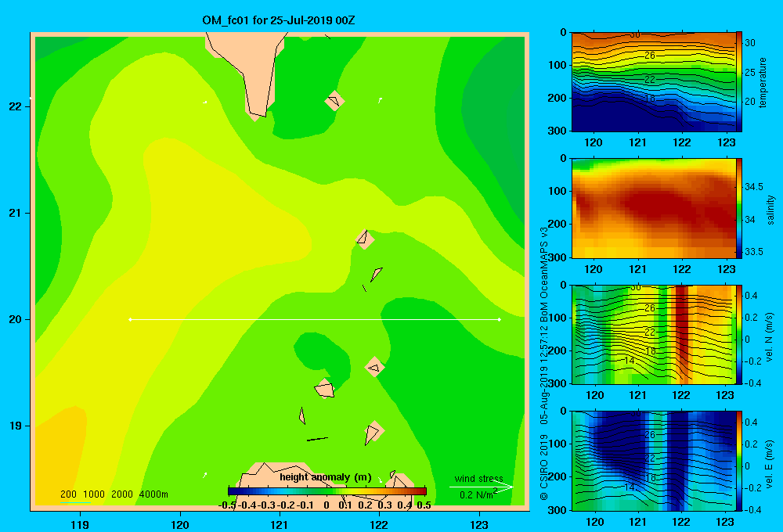Click the 22 contour label in the temperature panel
The height and width of the screenshot is (532, 783).
pyautogui.click(x=649, y=79)
